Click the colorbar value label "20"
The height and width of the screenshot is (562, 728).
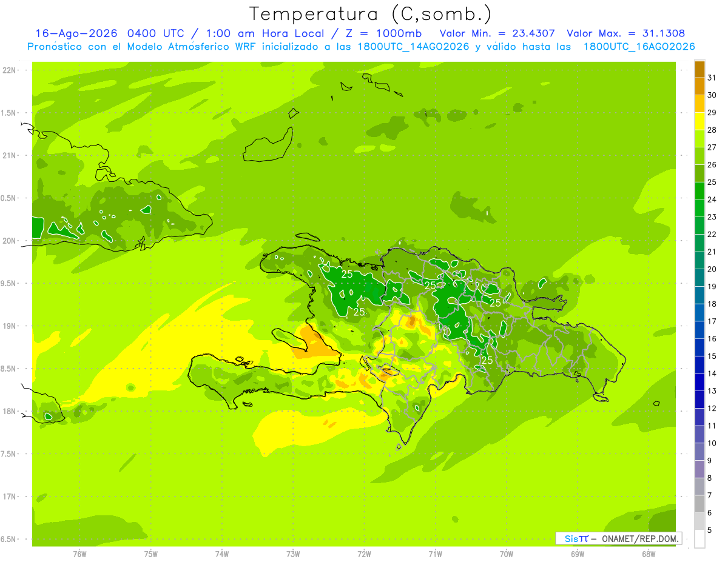(x=712, y=269)
